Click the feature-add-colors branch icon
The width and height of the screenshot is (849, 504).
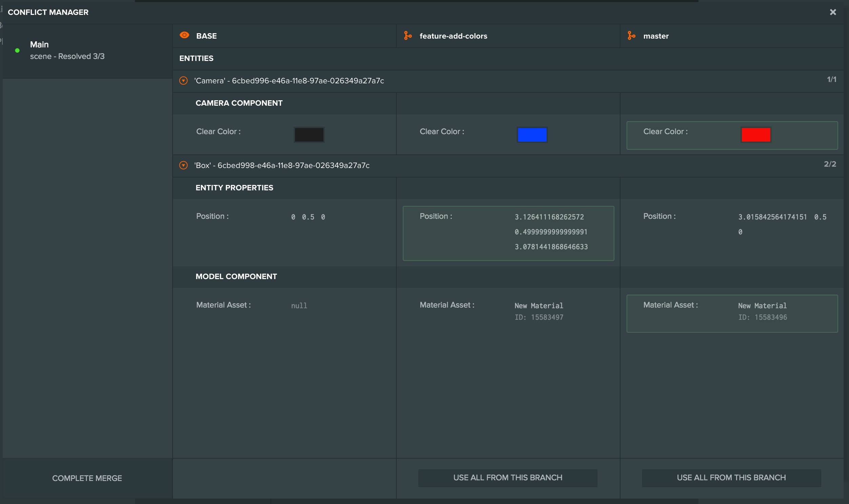408,35
